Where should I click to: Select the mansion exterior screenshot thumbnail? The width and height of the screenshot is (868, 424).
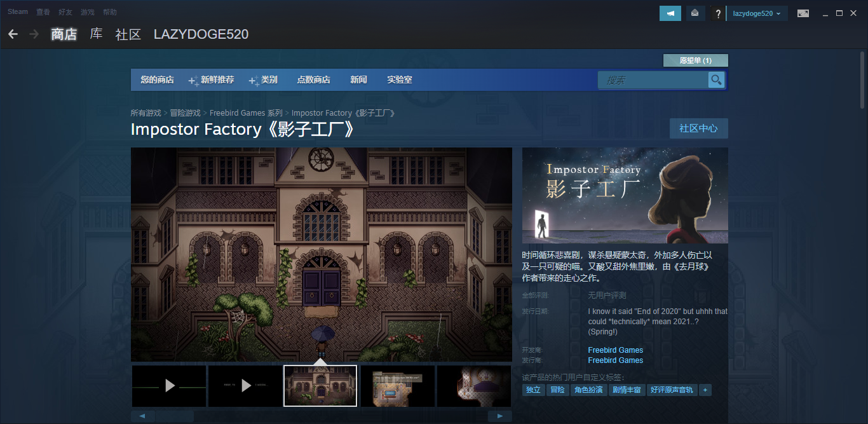(x=320, y=386)
